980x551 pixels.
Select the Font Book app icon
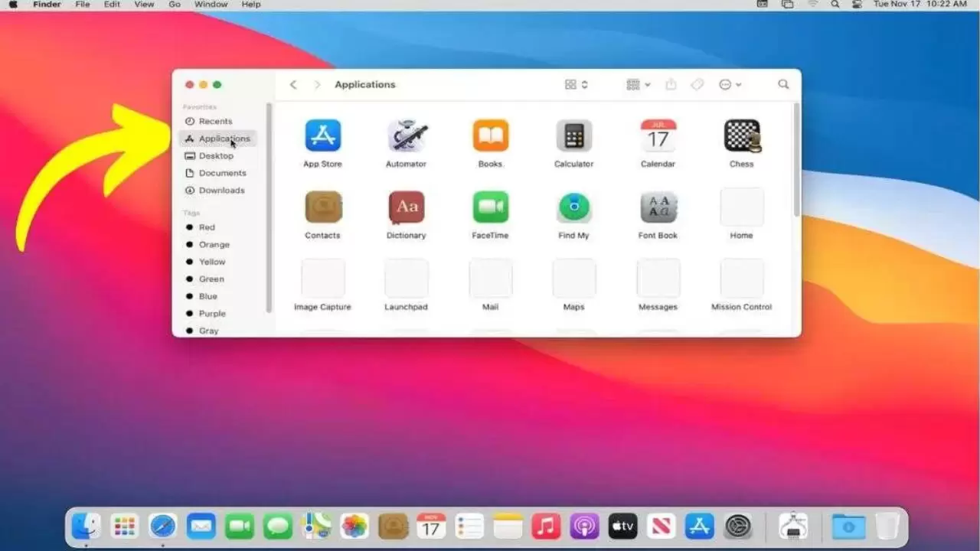pos(658,207)
